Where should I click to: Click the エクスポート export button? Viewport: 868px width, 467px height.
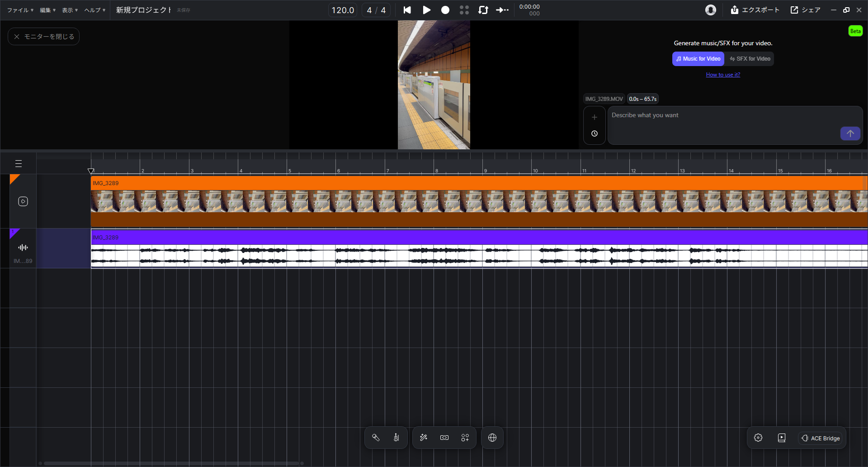pos(755,10)
